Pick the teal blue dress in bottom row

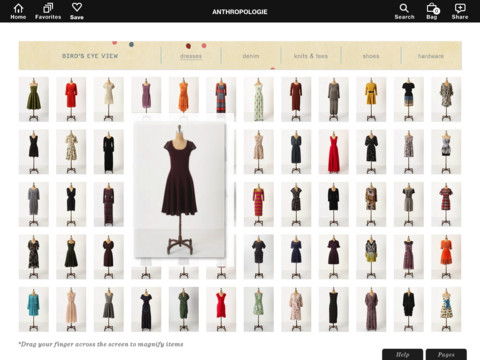point(34,309)
